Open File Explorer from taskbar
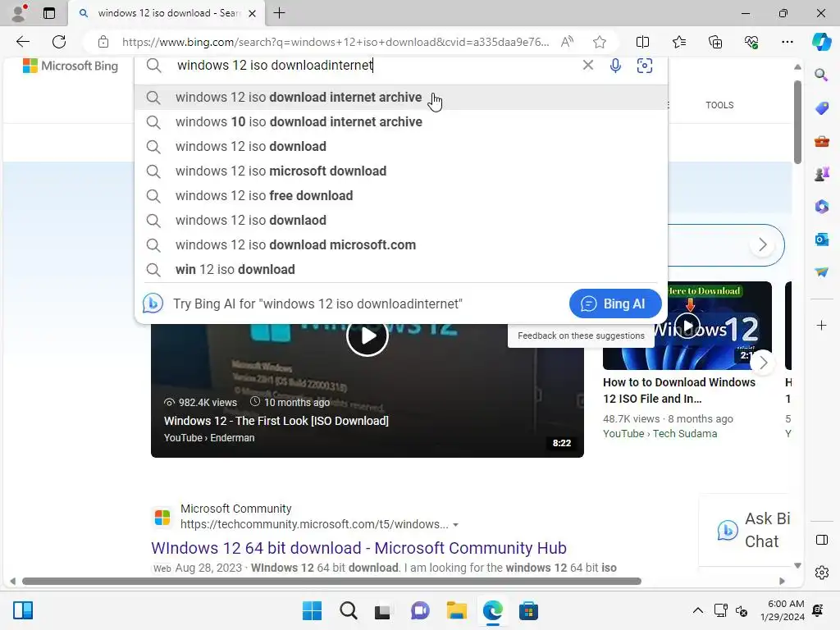 click(456, 610)
